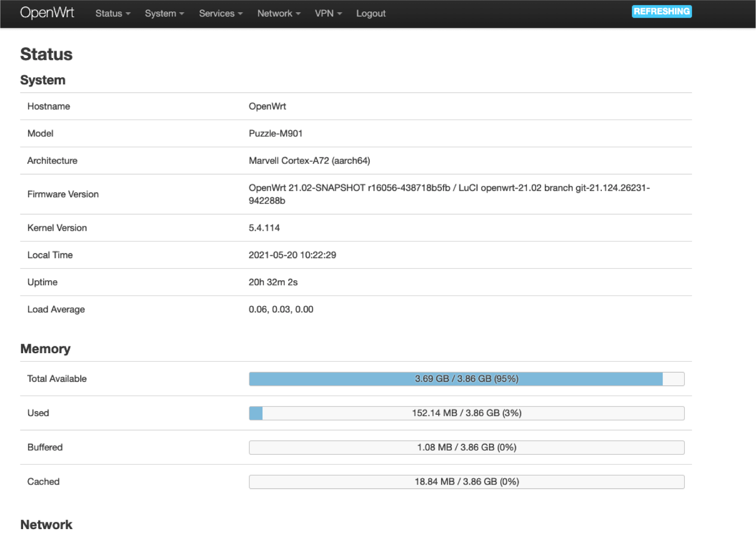Screen dimensions: 756x540
Task: Open the Services dropdown
Action: point(221,14)
